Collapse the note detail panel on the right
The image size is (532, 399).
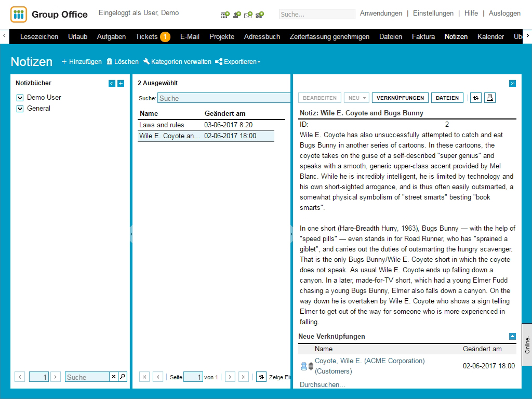[x=512, y=83]
